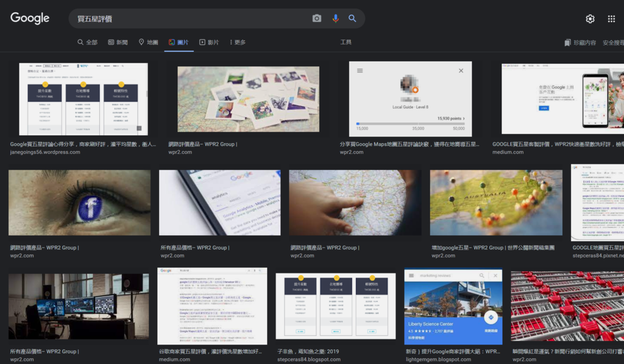Open the office with monitors thumbnail
Viewport: 624px width, 364px height.
79,306
